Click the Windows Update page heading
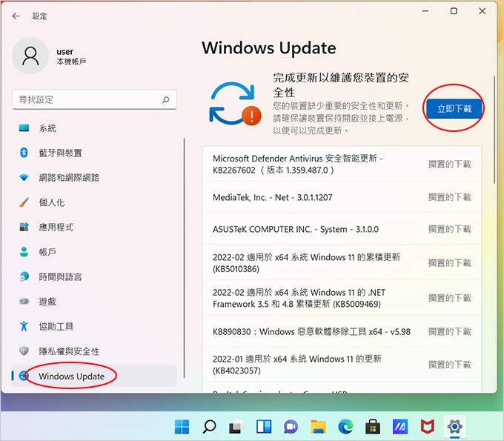The width and height of the screenshot is (504, 441). [269, 48]
